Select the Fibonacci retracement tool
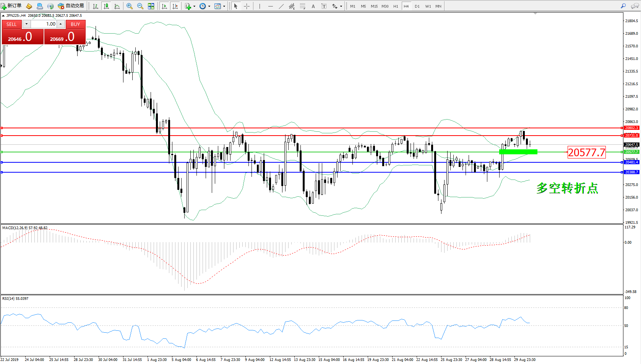 click(303, 6)
